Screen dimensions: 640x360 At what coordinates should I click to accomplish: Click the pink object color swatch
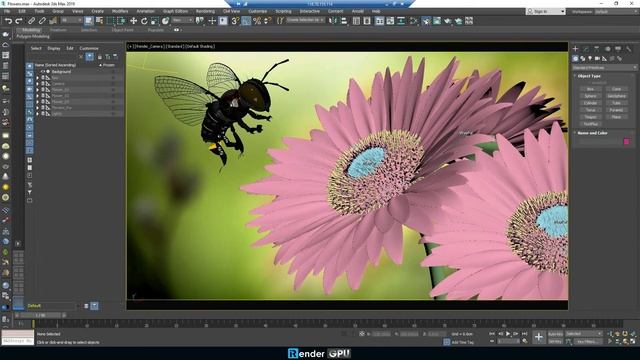tap(627, 142)
